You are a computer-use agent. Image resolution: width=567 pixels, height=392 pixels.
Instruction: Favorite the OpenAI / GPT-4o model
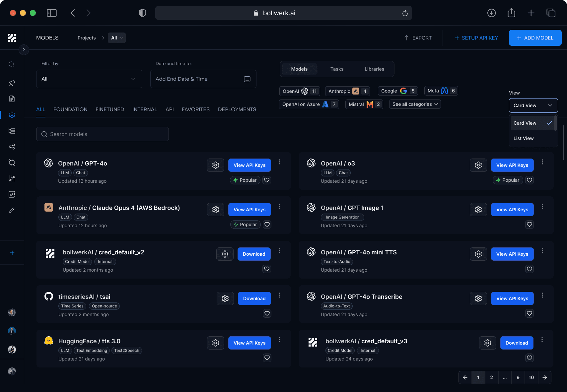[267, 180]
